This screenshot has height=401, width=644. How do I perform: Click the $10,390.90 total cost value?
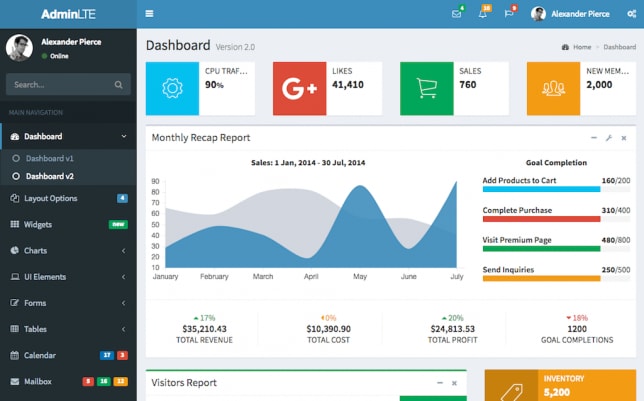pyautogui.click(x=329, y=329)
